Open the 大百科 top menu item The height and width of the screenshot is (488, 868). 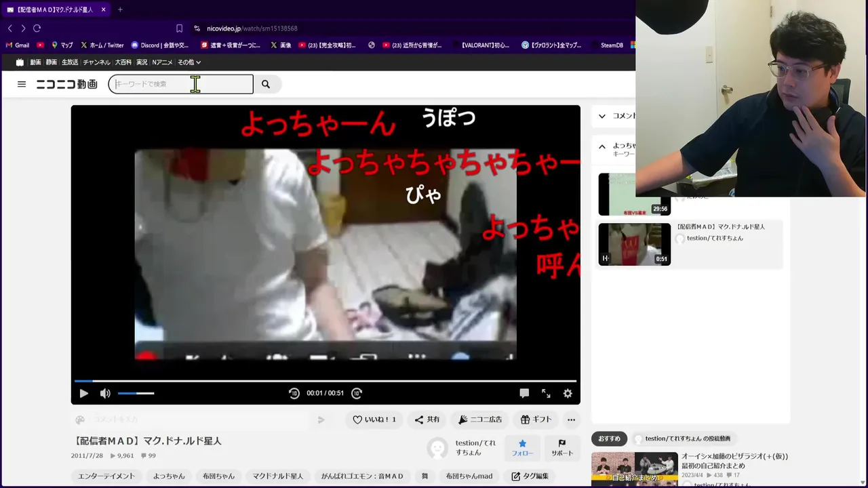coord(123,62)
